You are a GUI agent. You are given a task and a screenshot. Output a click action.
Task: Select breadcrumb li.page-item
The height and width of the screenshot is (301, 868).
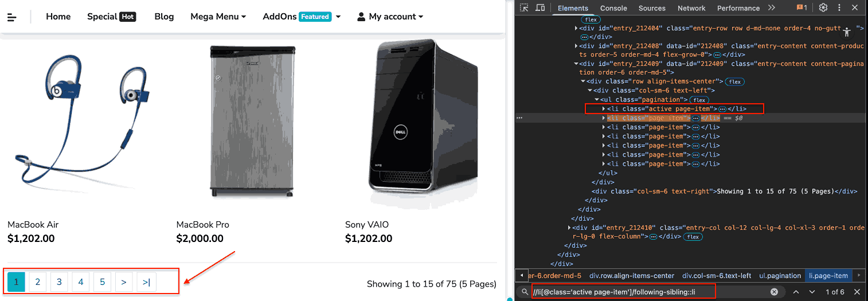(x=828, y=276)
